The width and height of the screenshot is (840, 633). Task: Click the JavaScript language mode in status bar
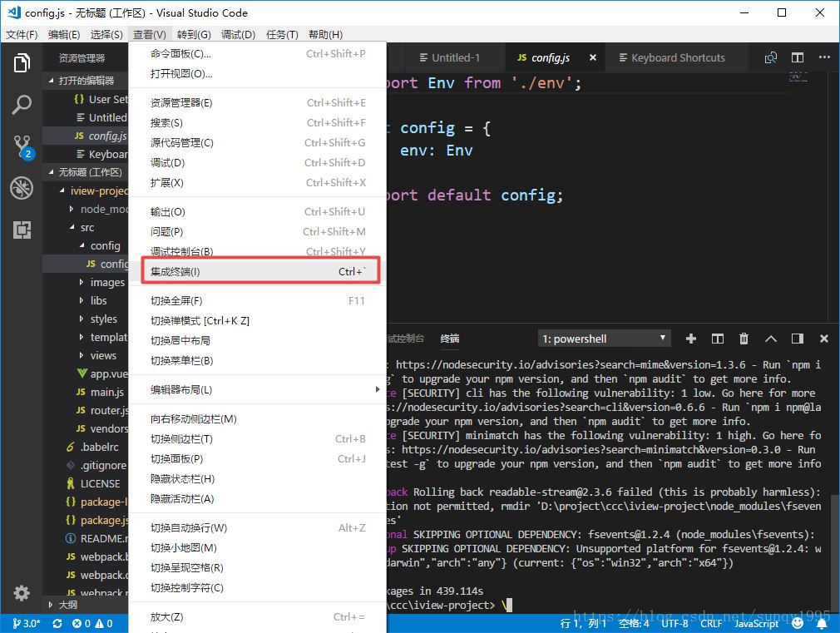(756, 623)
